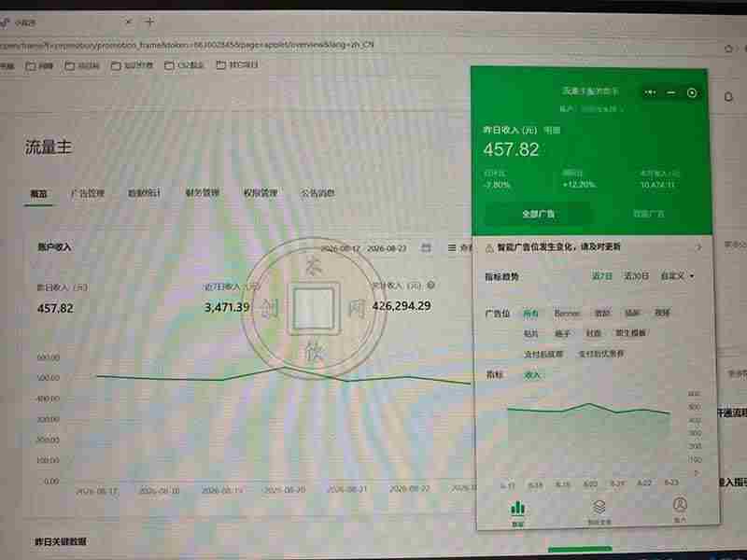The height and width of the screenshot is (560, 747).
Task: Select the 近30日 trend range
Action: (x=637, y=275)
